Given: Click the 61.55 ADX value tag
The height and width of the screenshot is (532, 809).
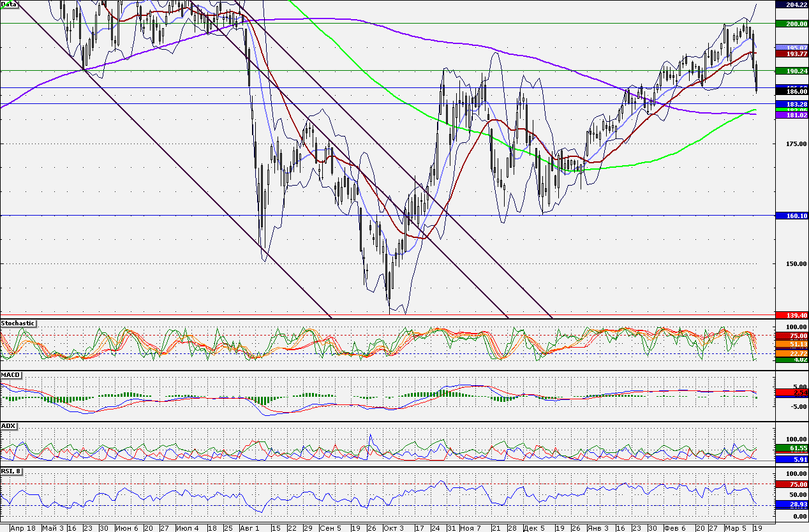Looking at the screenshot, I should (791, 450).
